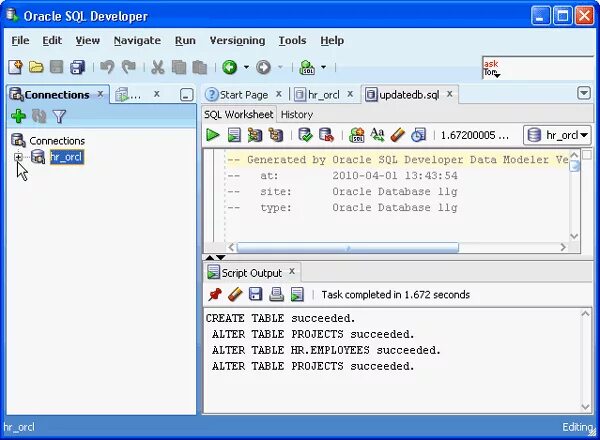
Task: Open the Tools menu
Action: (x=292, y=40)
